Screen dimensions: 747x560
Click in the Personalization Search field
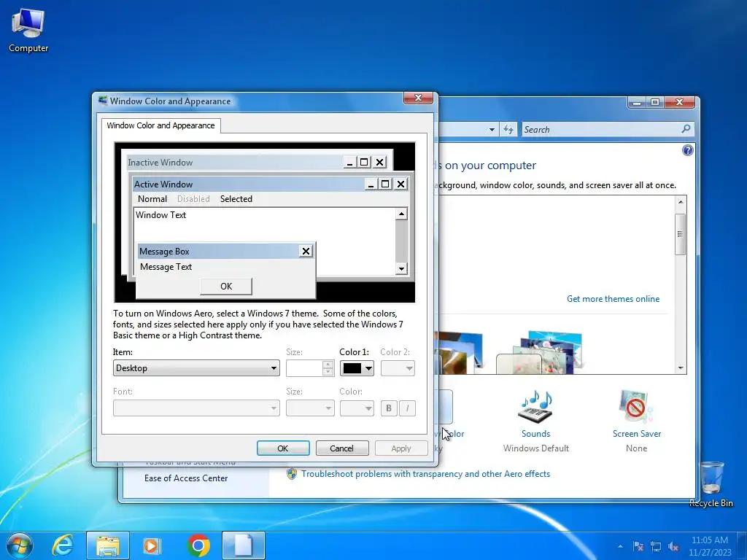pyautogui.click(x=600, y=130)
